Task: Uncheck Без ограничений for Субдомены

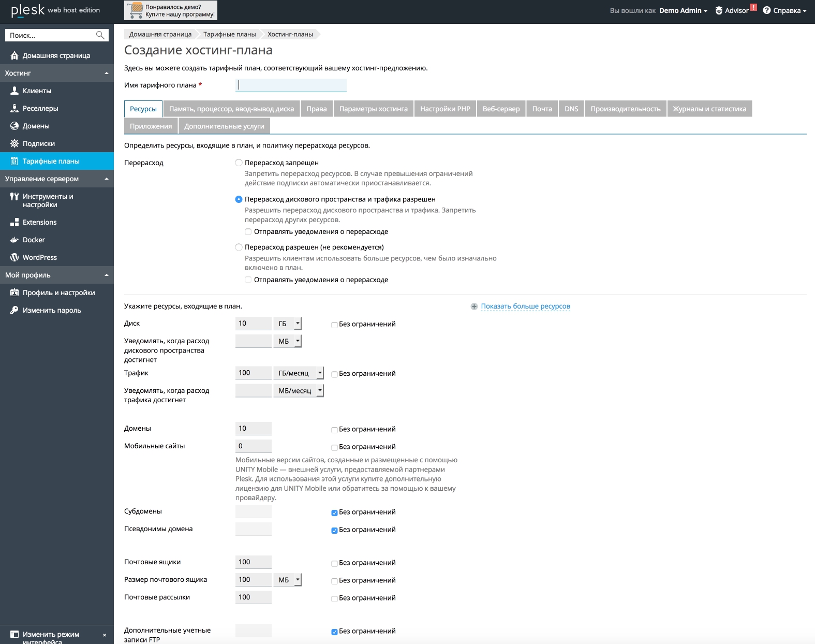Action: pyautogui.click(x=334, y=513)
